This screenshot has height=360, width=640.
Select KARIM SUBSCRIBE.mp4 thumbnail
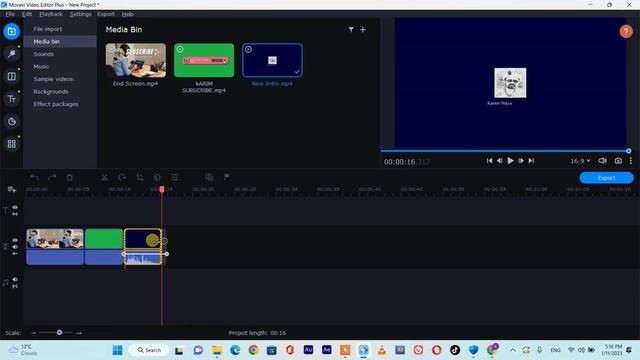[204, 60]
